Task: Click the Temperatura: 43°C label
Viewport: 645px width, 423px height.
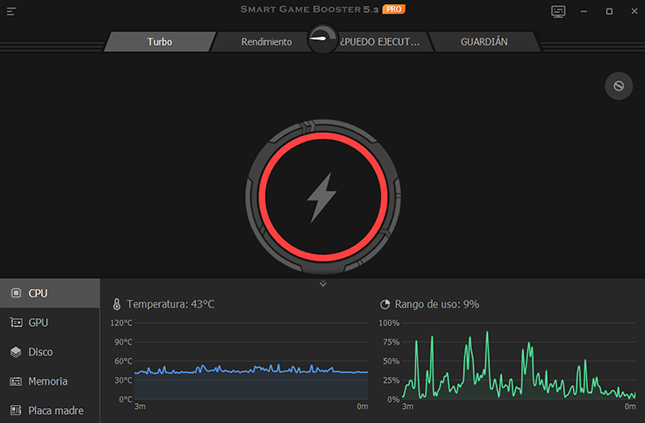Action: point(170,304)
